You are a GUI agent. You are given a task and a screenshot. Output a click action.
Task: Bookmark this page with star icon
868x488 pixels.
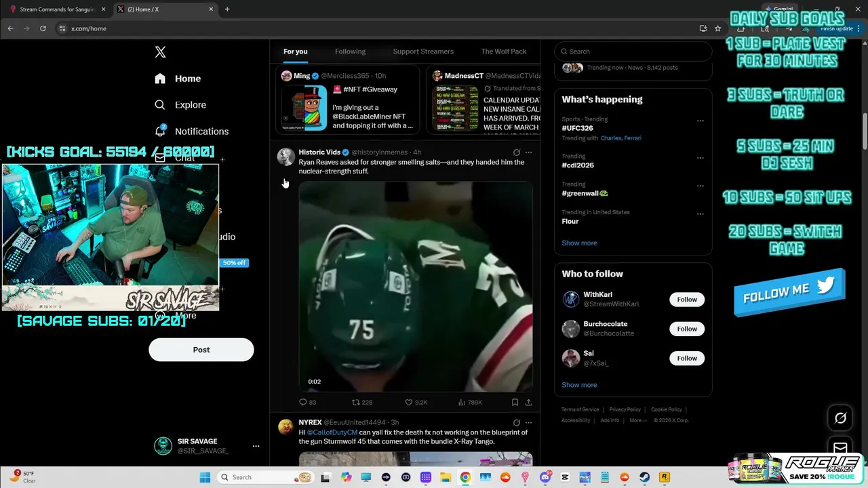click(x=717, y=28)
